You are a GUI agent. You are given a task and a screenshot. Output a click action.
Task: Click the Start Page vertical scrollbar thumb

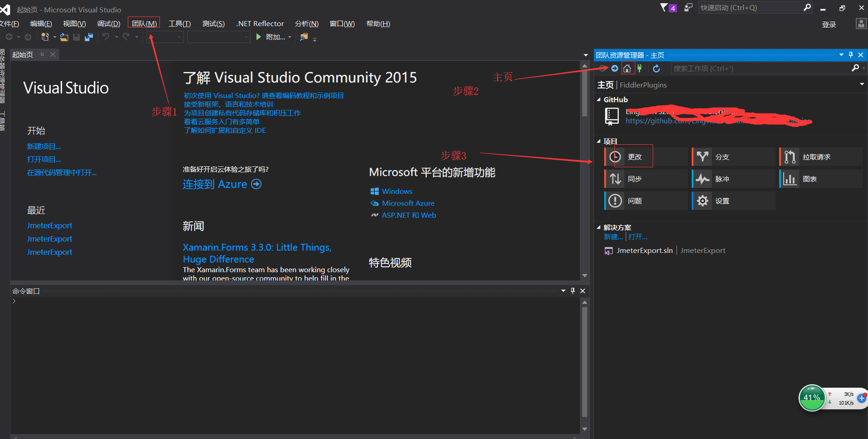click(584, 94)
